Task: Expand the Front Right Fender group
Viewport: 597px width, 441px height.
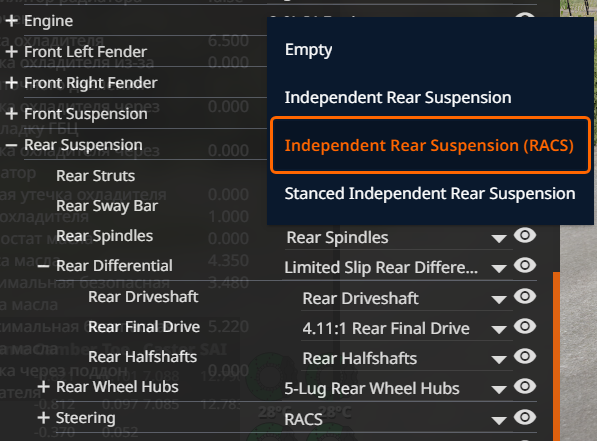Action: point(11,83)
